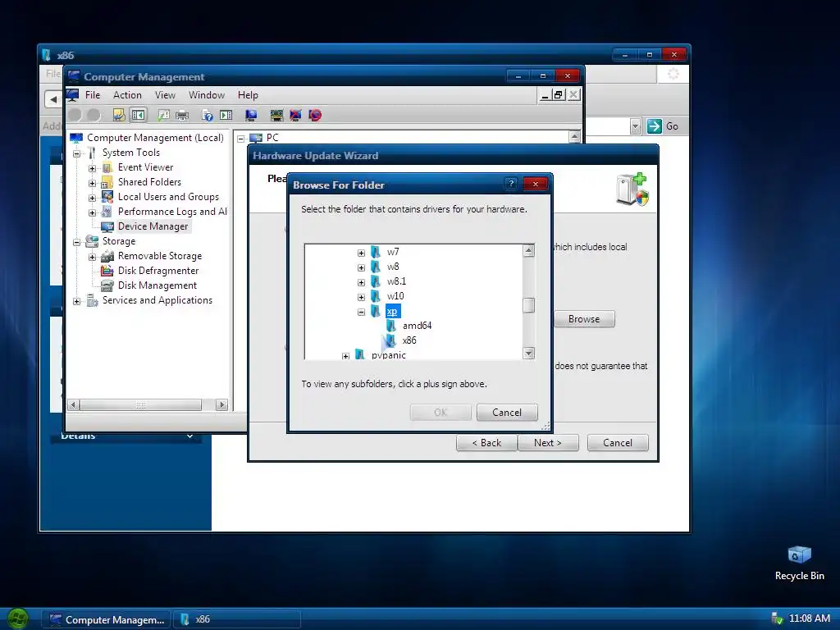Viewport: 840px width, 630px height.
Task: Expand the w7 folder node
Action: click(x=361, y=253)
